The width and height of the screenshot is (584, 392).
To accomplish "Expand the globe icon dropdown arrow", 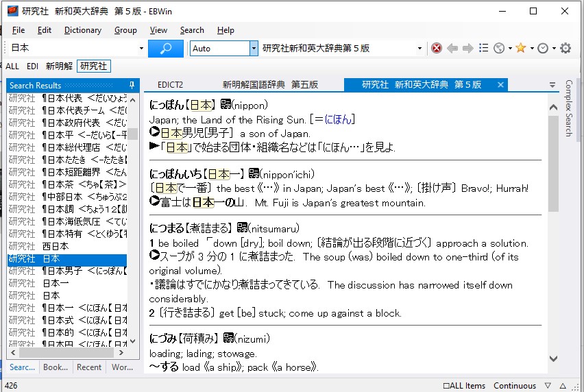I will [510, 49].
